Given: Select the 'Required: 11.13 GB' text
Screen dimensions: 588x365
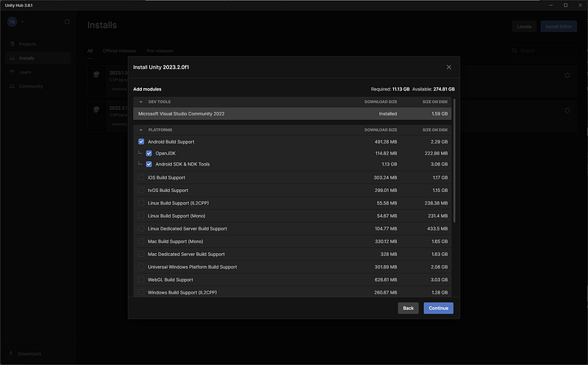Looking at the screenshot, I should coord(390,89).
